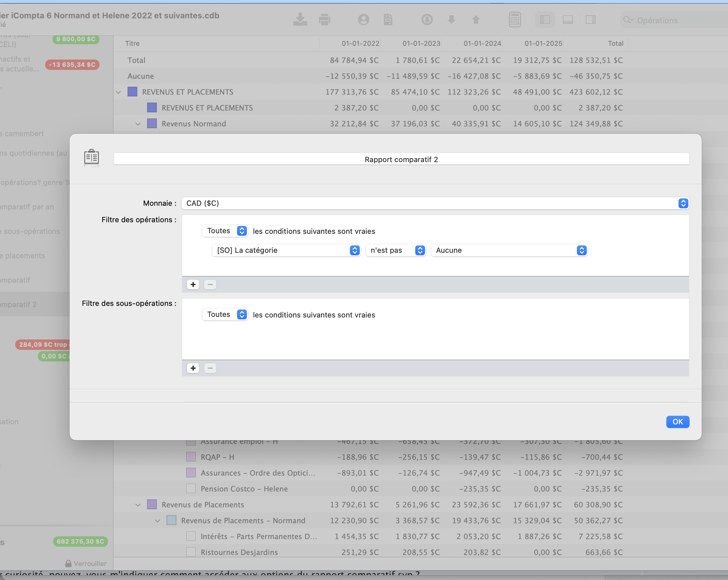
Task: Click the plain down arrow toolbar icon
Action: [452, 20]
